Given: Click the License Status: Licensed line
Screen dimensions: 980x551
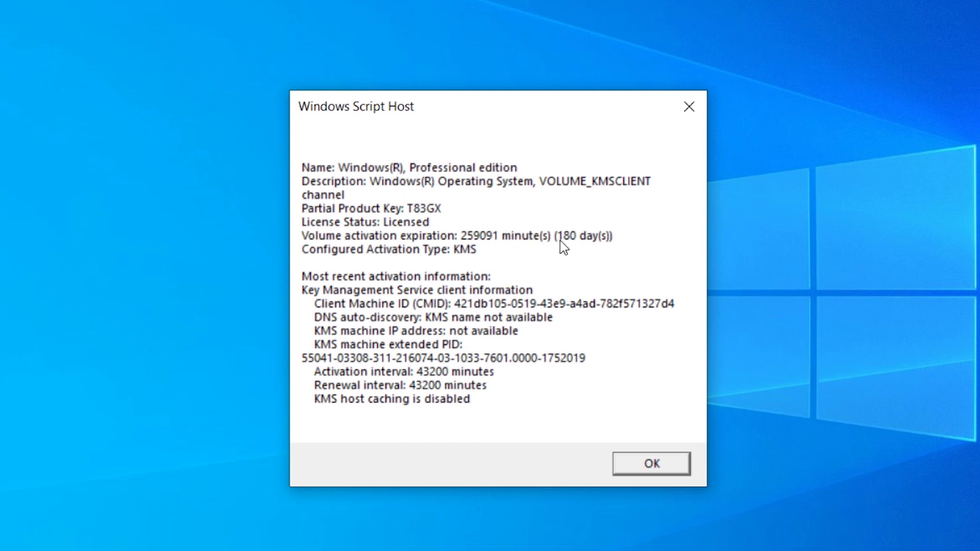Looking at the screenshot, I should (365, 222).
